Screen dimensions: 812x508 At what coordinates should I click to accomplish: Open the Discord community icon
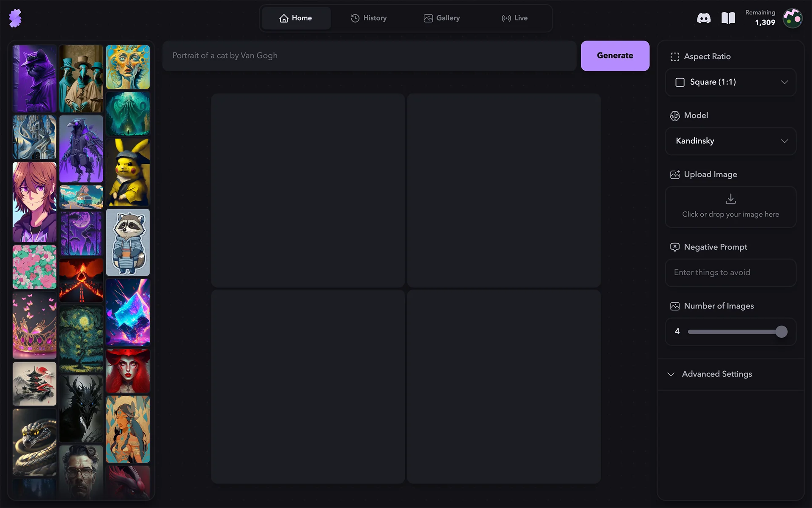click(704, 18)
